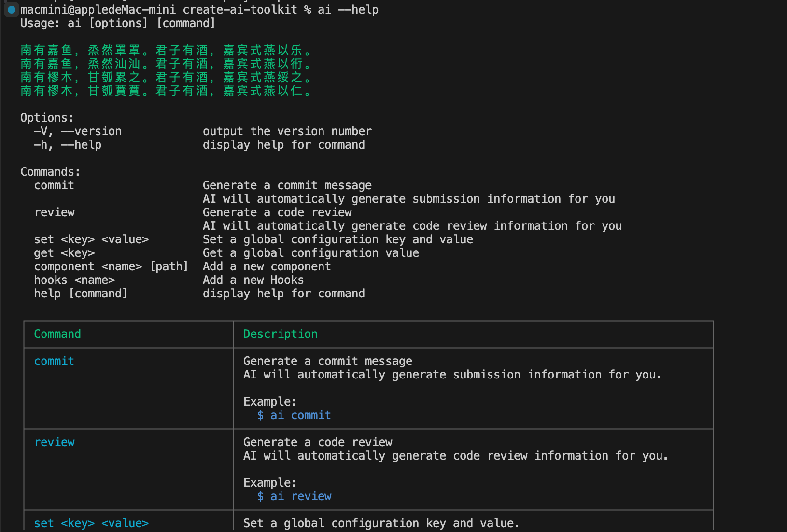Click 'Add a new Hooks' description
787x532 pixels.
point(253,280)
